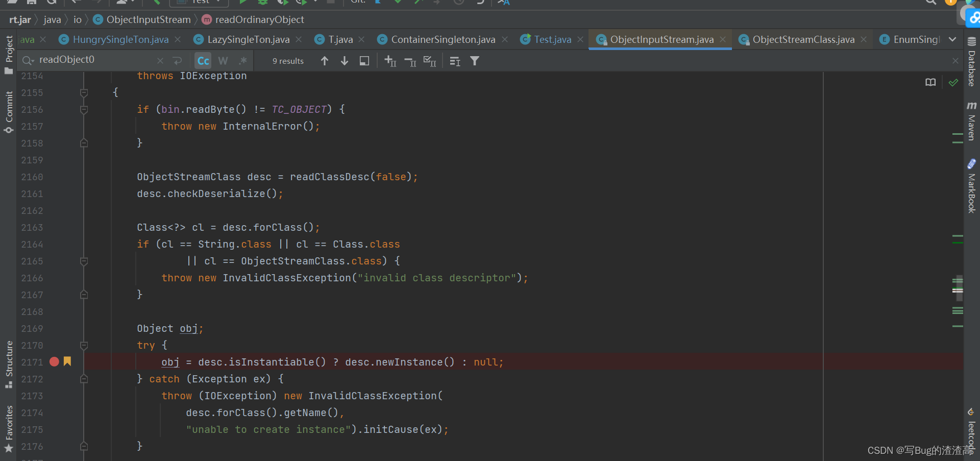
Task: Click fold end marker at line 2167
Action: coord(84,295)
